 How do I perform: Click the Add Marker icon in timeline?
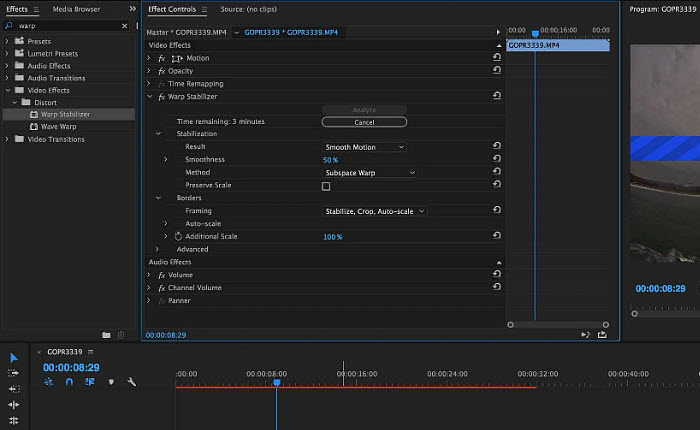click(111, 382)
